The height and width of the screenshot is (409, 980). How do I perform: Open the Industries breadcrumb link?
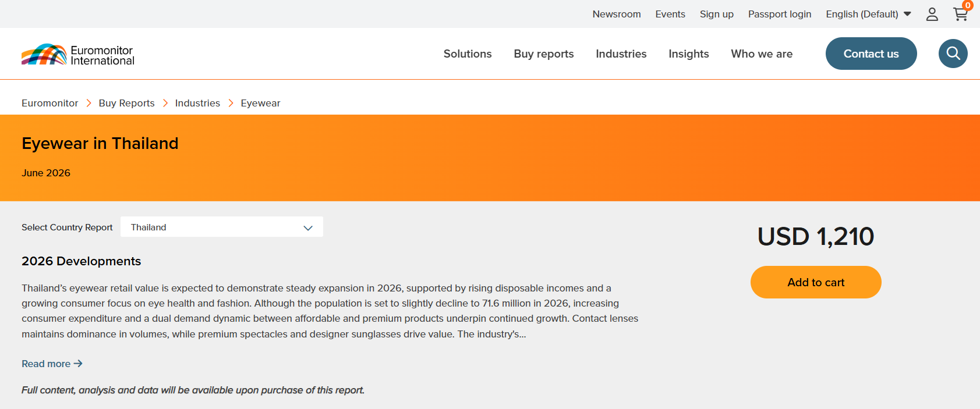[197, 103]
